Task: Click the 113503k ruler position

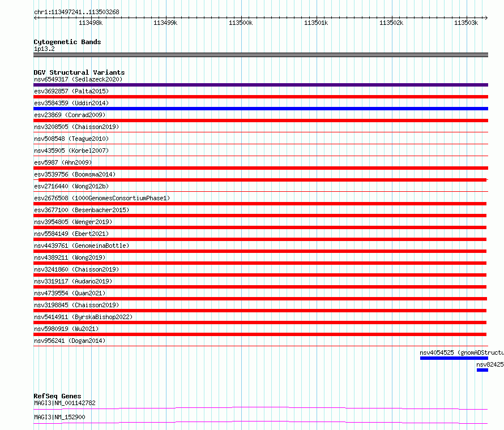Action: point(466,23)
